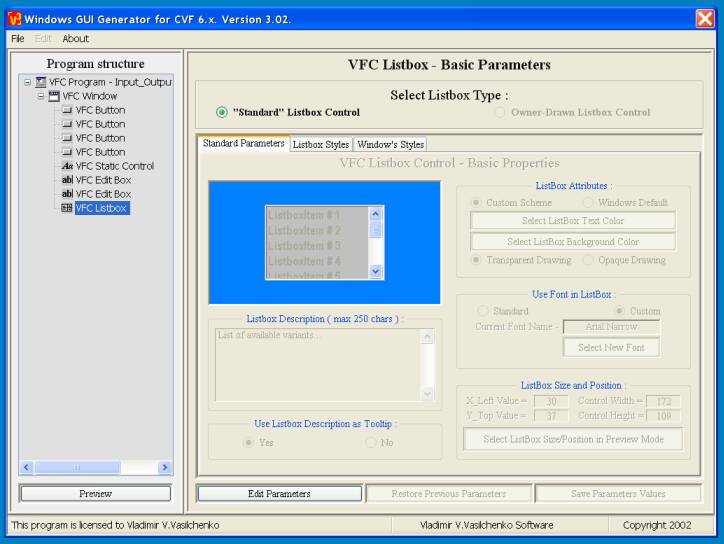The height and width of the screenshot is (544, 724).
Task: Click Select New Font button
Action: pos(611,347)
